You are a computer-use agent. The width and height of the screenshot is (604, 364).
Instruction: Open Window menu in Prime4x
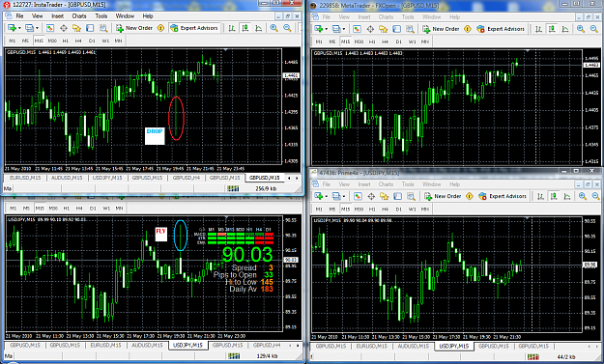tap(431, 184)
